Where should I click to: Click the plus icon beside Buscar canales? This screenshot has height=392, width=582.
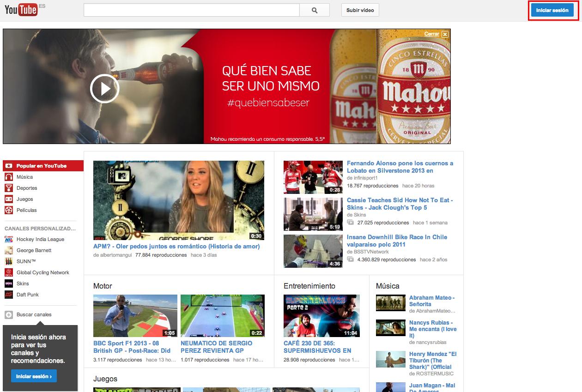(x=9, y=315)
